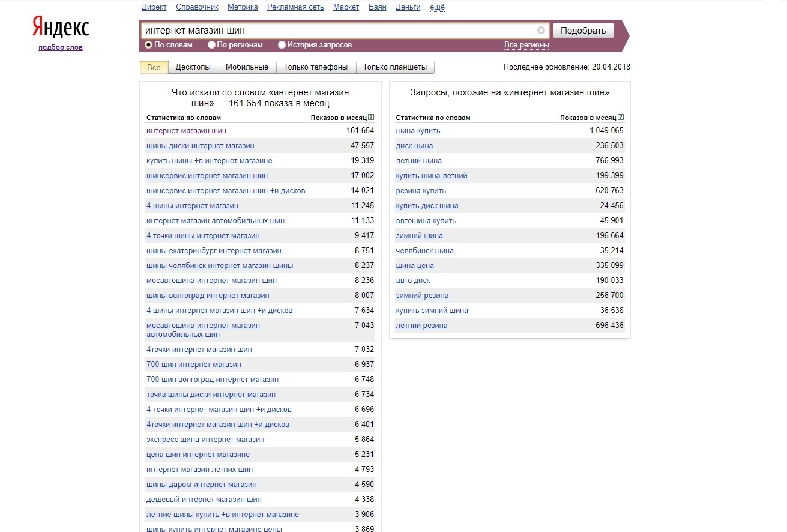This screenshot has width=787, height=532.
Task: Open query '4 шины интернет магазин'
Action: pyautogui.click(x=192, y=206)
